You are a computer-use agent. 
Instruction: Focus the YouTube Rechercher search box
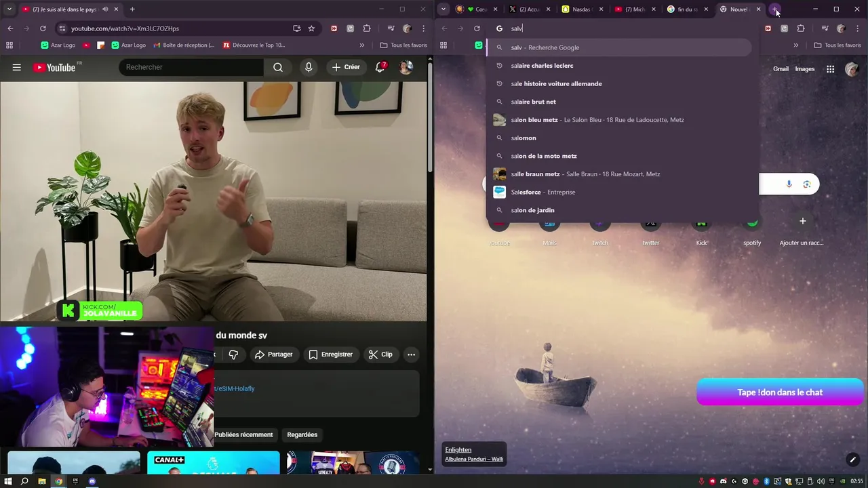(x=191, y=67)
